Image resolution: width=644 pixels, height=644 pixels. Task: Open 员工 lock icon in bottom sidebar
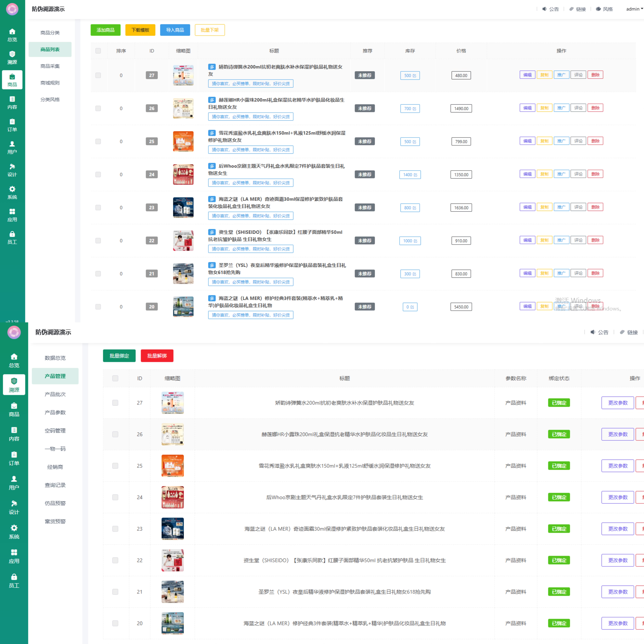14,577
